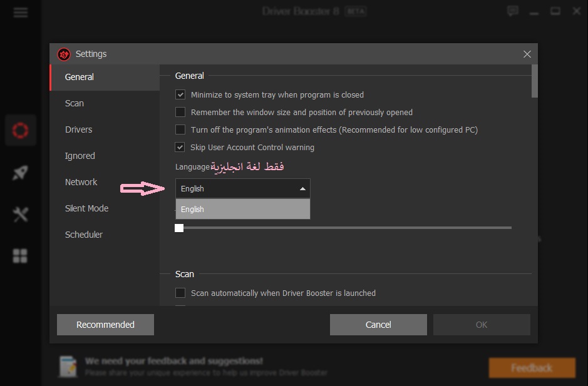Click the settings panel vertical scrollbar

534,81
